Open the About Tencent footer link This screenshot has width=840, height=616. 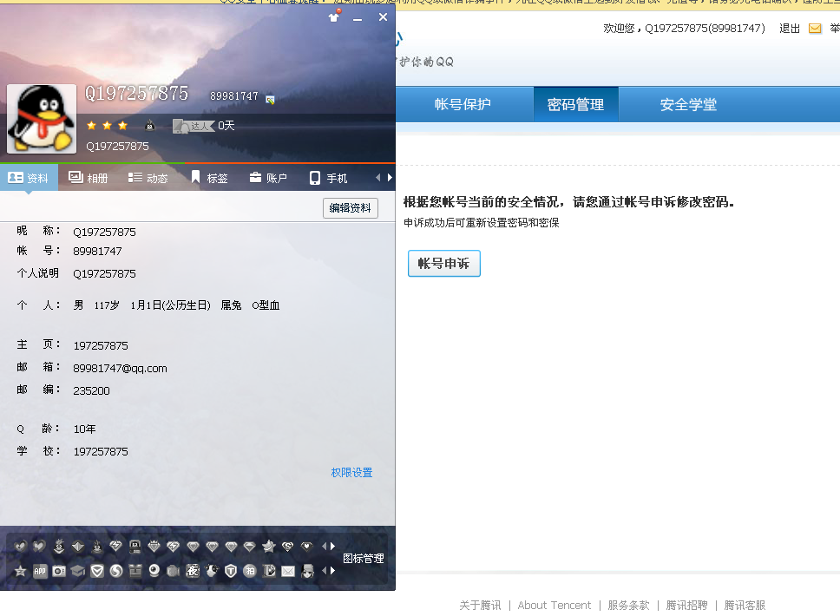(555, 606)
